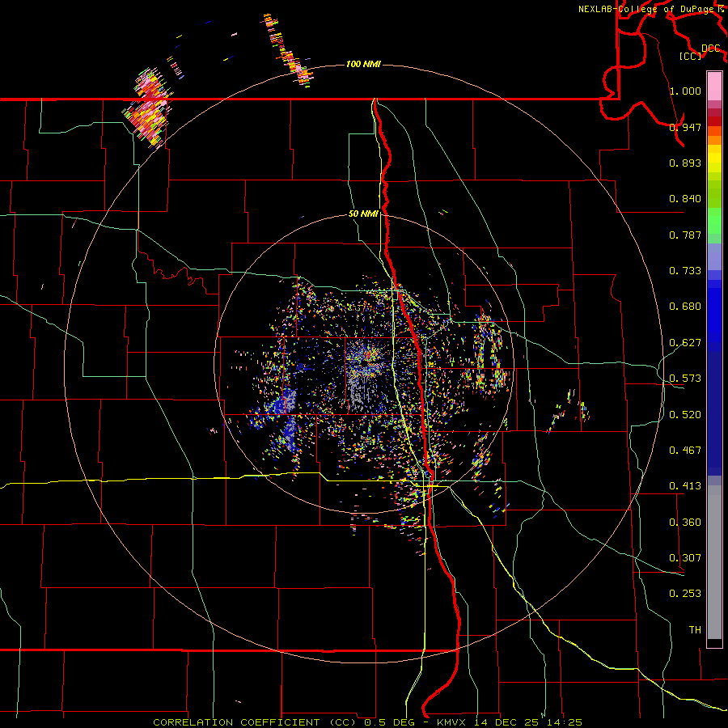Viewport: 728px width, 728px height.
Task: Click the Correlation Coefficient caption at bottom
Action: point(367,722)
